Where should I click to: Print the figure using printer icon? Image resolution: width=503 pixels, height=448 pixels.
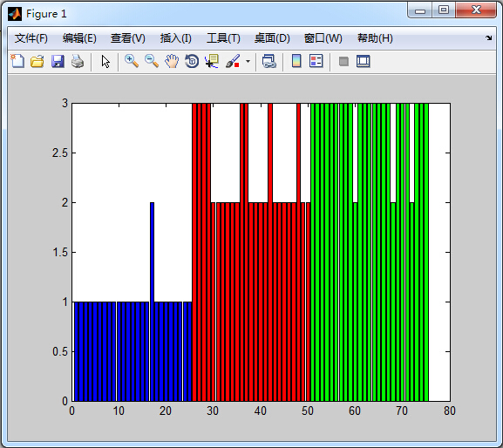click(78, 61)
